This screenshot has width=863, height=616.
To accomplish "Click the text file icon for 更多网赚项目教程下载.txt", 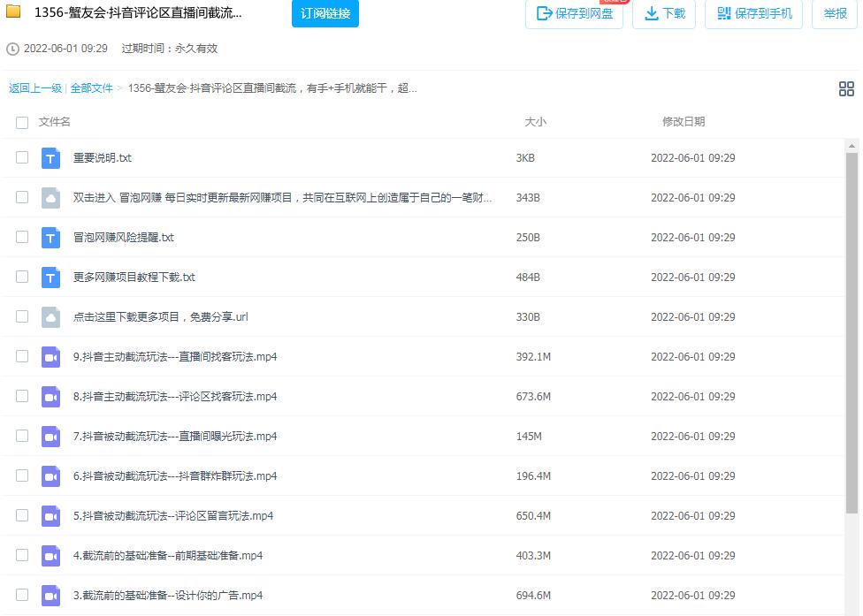I will click(x=50, y=278).
